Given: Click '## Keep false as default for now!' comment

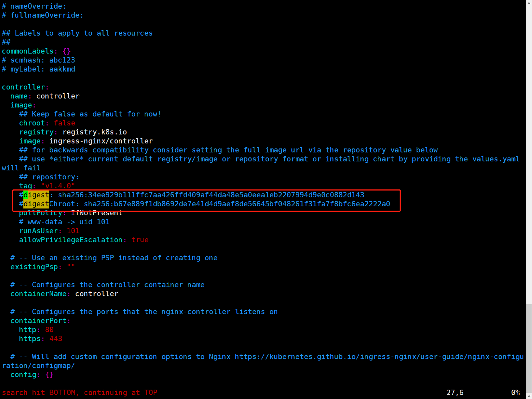Looking at the screenshot, I should (x=90, y=114).
